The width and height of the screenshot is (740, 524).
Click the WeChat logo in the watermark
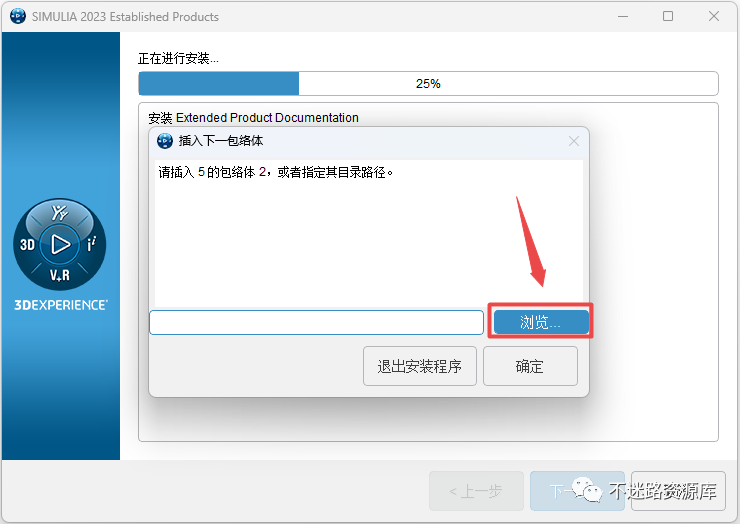[587, 489]
